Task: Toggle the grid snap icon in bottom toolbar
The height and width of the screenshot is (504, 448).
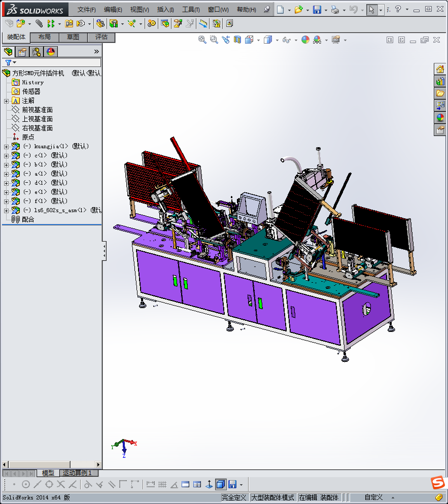Action: point(162,484)
